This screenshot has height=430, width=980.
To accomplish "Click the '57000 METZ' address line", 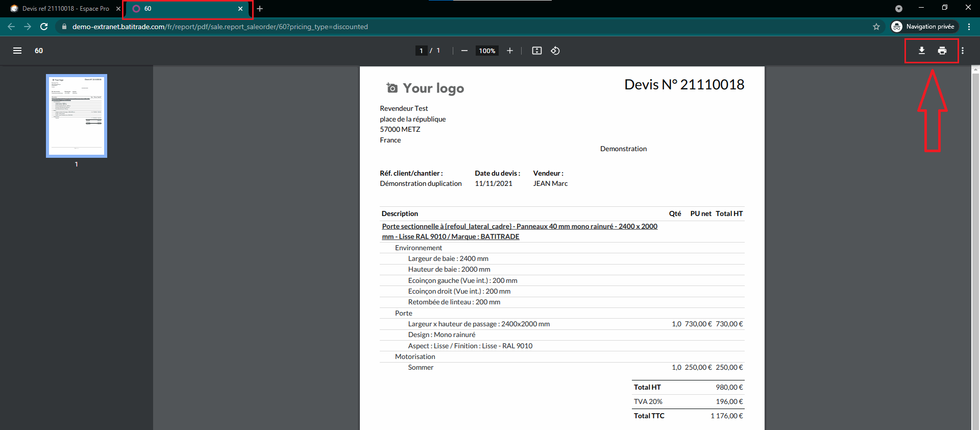I will click(400, 129).
